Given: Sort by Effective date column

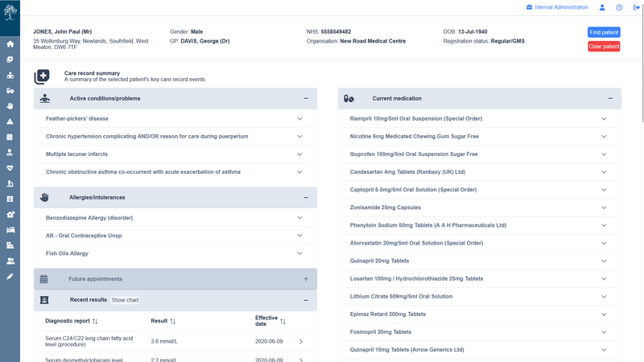Looking at the screenshot, I should tap(283, 321).
